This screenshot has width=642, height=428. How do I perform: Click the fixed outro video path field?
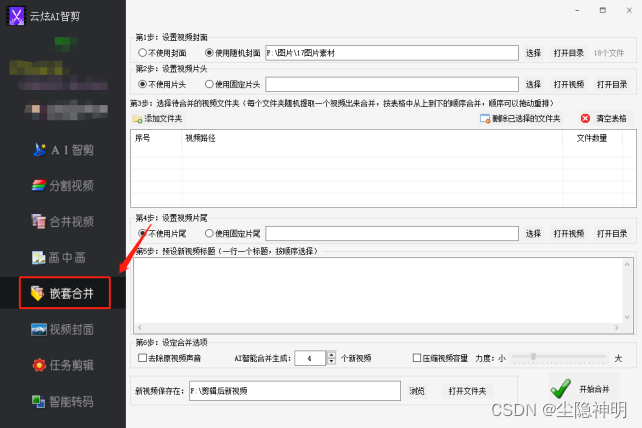pos(392,233)
